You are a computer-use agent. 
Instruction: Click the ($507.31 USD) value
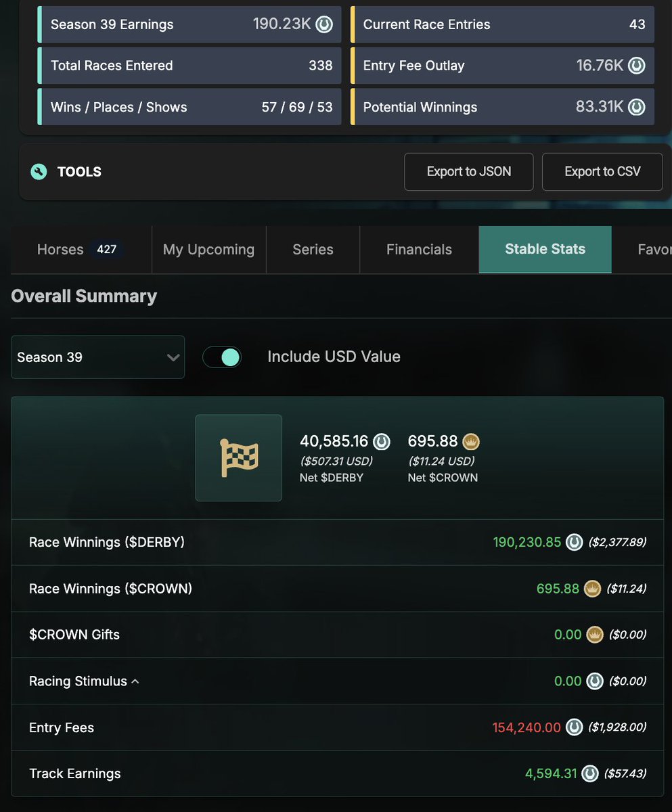point(336,461)
